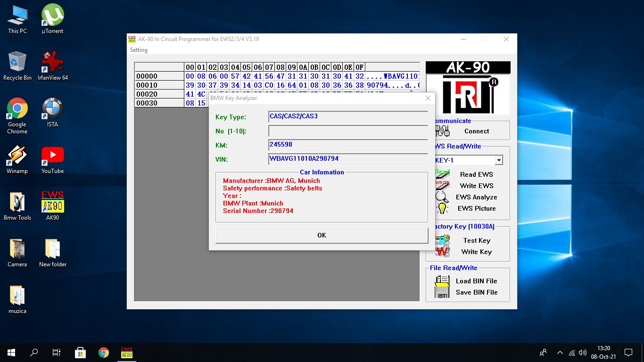
Task: Select Google Chrome desktop icon
Action: tap(17, 116)
